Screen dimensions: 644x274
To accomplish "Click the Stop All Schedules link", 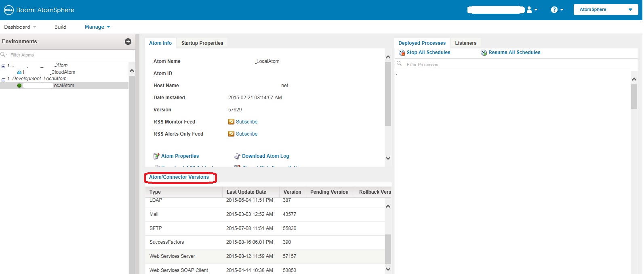I will [428, 52].
